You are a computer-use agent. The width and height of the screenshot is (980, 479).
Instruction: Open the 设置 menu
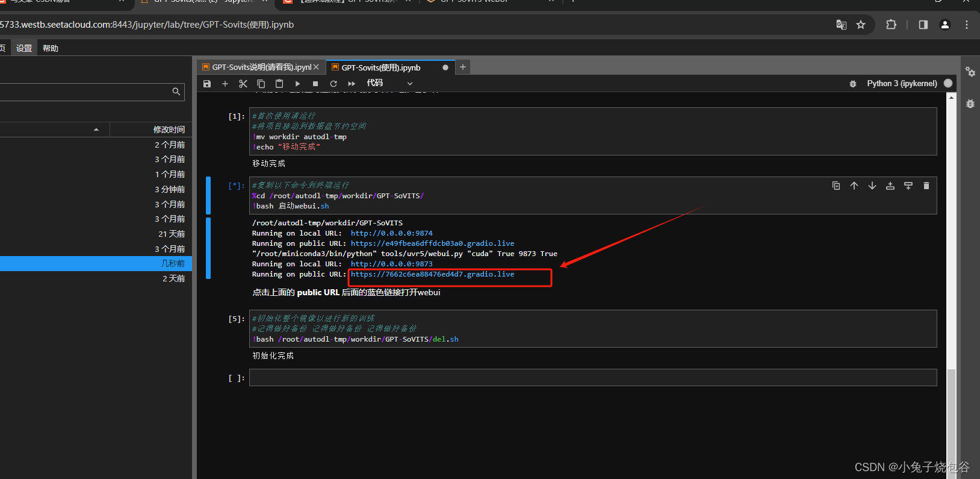tap(24, 48)
